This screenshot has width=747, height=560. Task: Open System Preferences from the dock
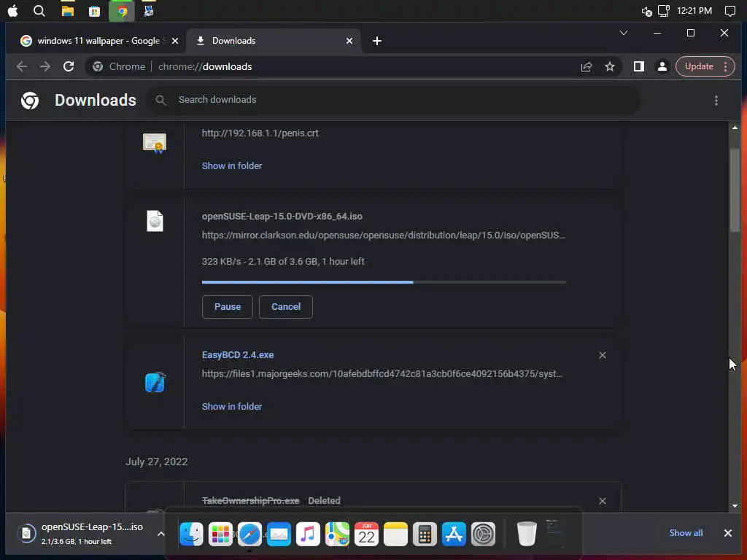click(x=483, y=534)
